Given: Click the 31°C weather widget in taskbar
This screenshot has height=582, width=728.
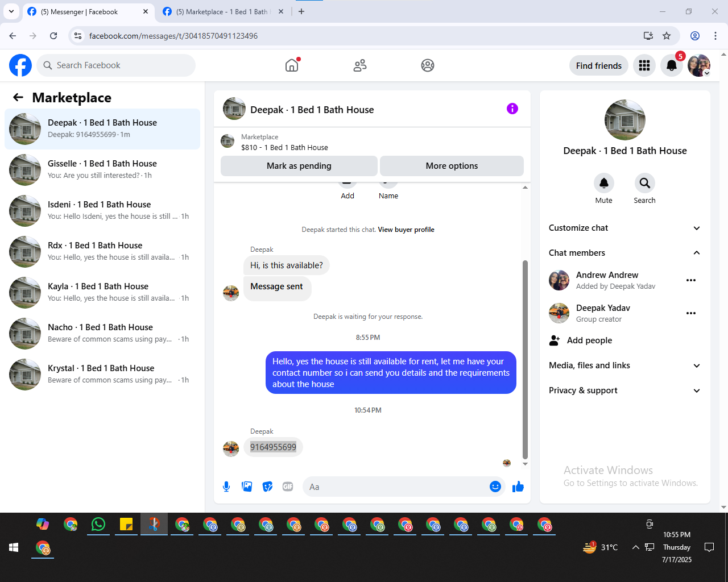Looking at the screenshot, I should tap(601, 547).
